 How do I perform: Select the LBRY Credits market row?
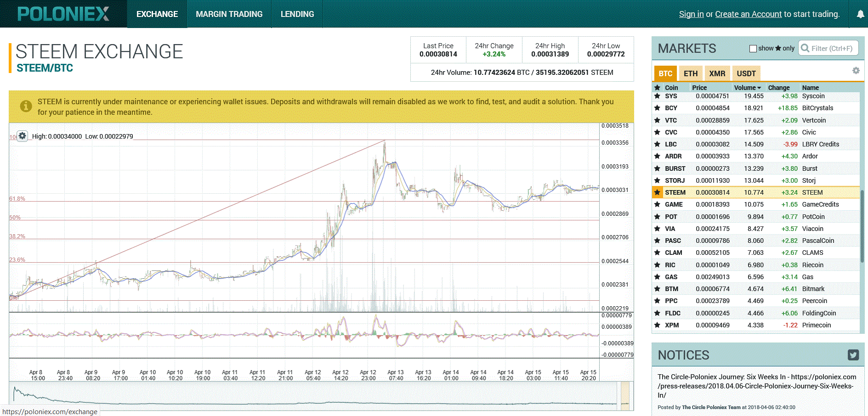pos(756,144)
